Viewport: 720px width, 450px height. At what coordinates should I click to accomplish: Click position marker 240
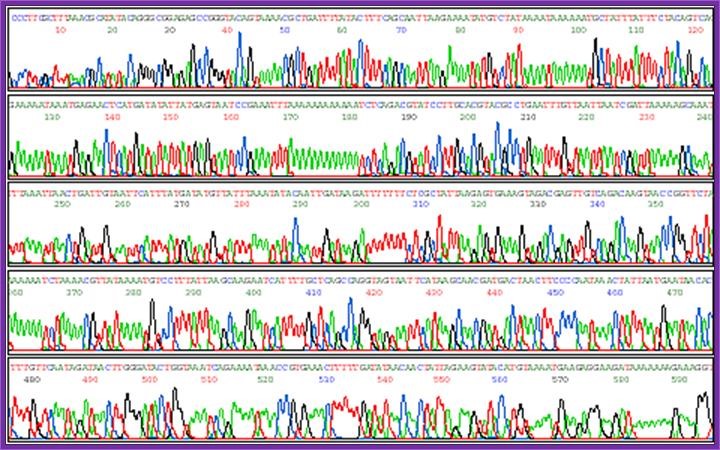coord(703,117)
